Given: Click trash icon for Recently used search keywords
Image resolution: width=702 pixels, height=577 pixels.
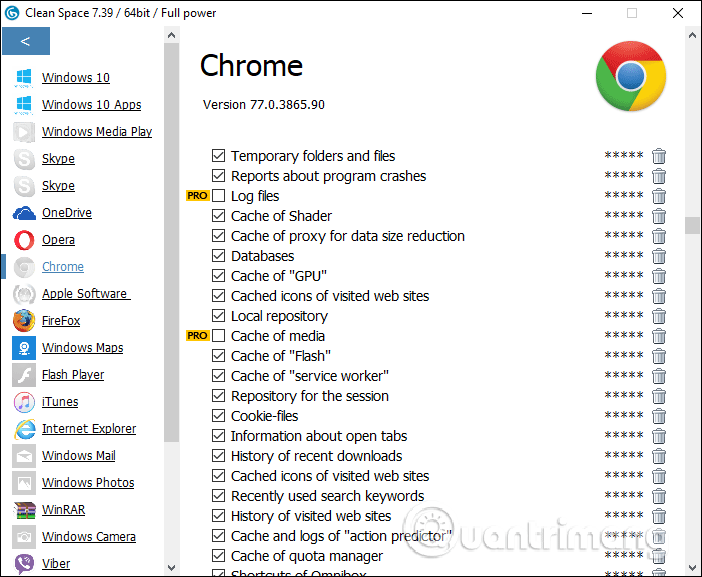Looking at the screenshot, I should point(659,496).
